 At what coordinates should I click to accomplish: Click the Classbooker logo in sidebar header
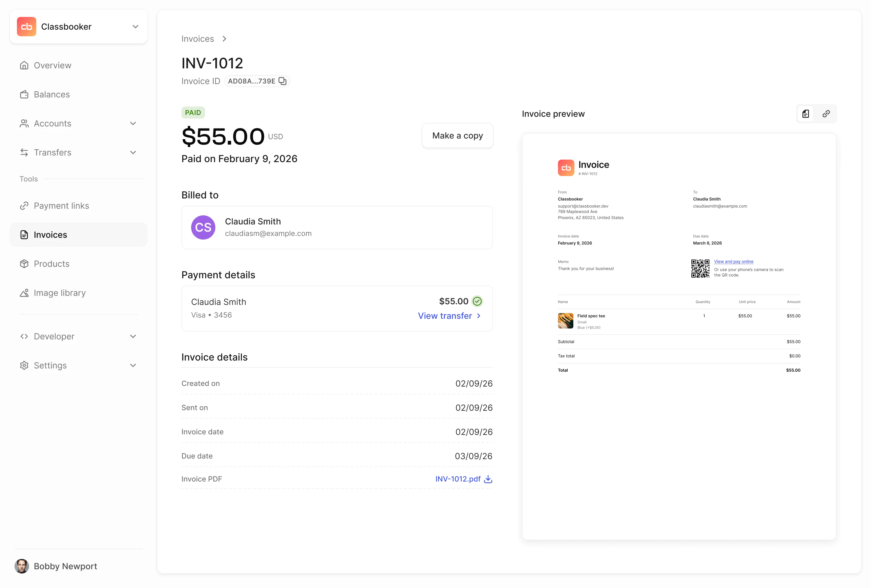(27, 27)
